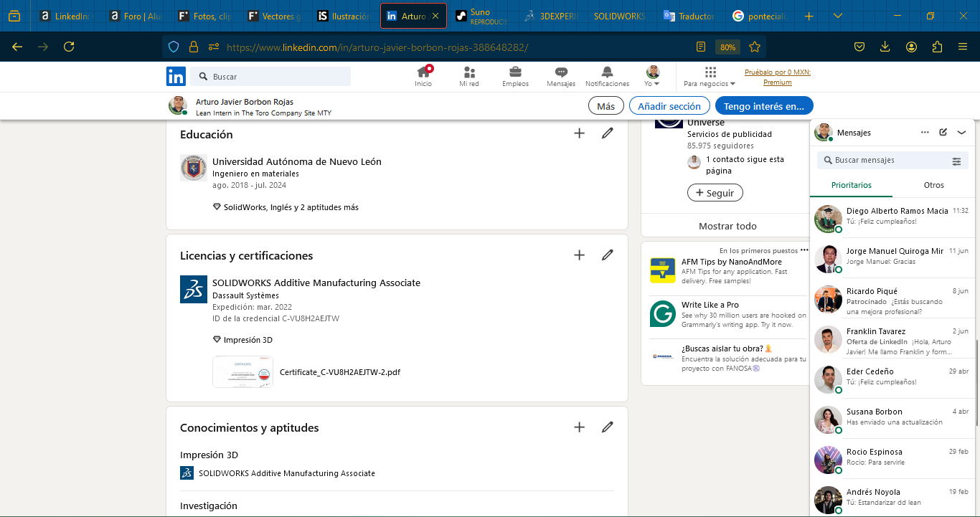Click the Pruébalo por 0 MXN Premium link
The height and width of the screenshot is (517, 980).
click(778, 77)
